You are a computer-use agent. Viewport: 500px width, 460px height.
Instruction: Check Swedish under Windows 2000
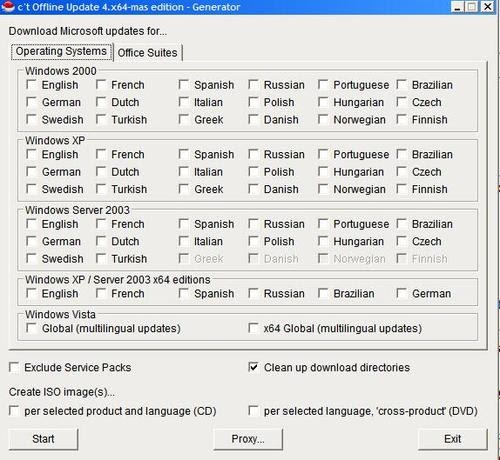point(31,119)
